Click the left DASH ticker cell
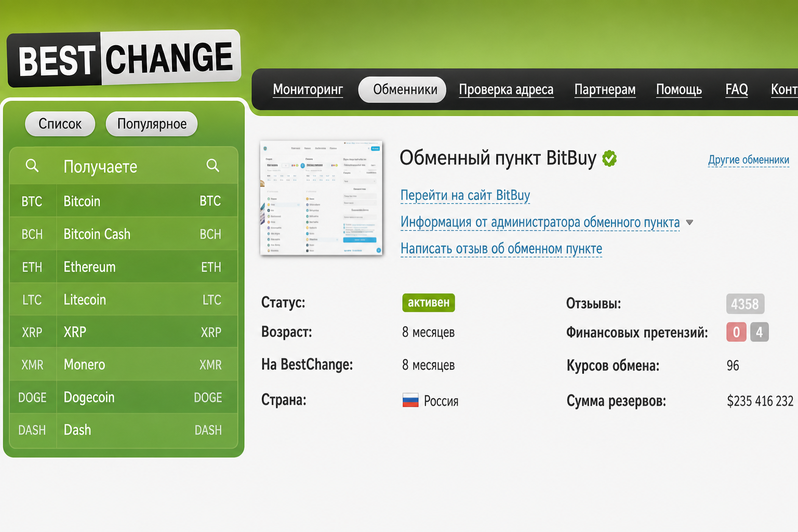 [x=32, y=430]
